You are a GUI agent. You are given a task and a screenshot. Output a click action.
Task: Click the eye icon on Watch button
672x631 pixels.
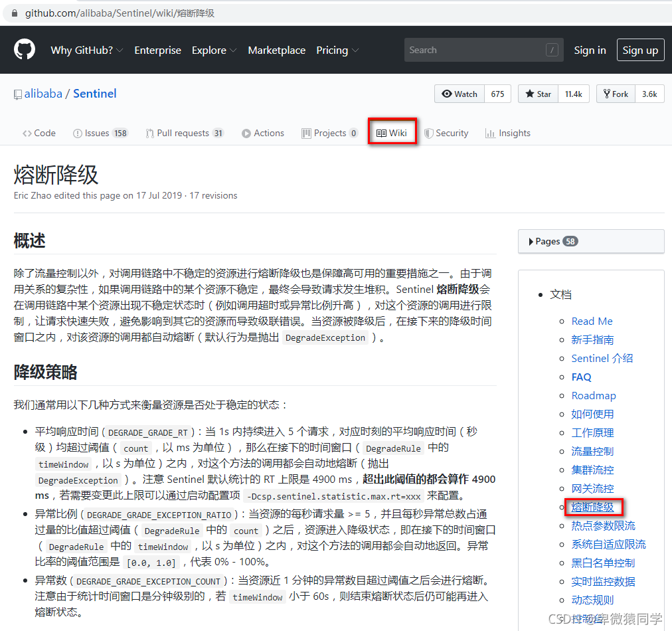pos(447,94)
